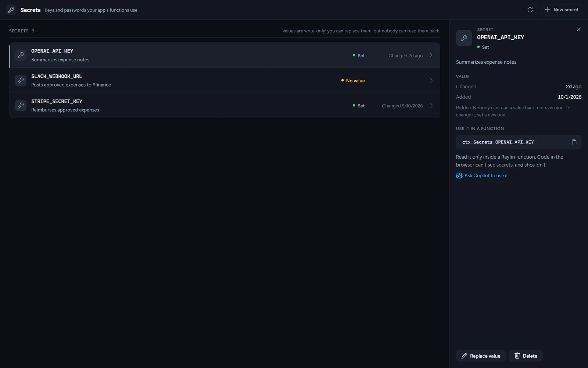Refresh the secrets list
This screenshot has height=368, width=588.
click(530, 10)
